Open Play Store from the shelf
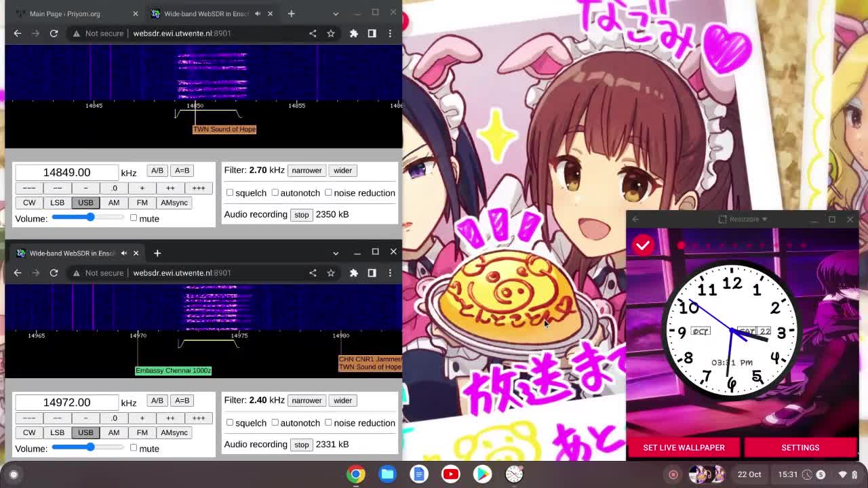 coord(482,474)
